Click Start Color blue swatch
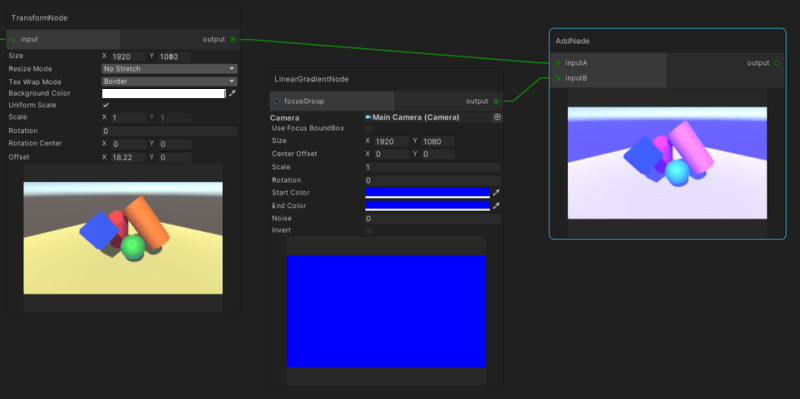This screenshot has height=399, width=800. pyautogui.click(x=428, y=193)
